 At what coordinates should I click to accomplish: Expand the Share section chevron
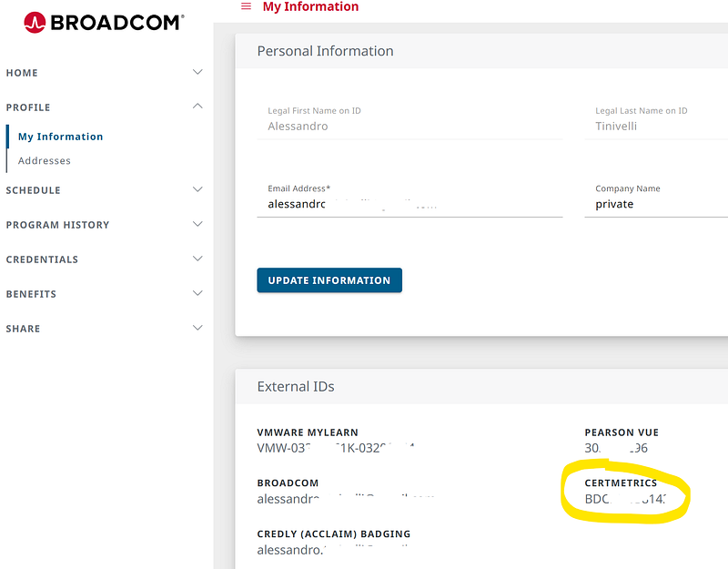[198, 328]
